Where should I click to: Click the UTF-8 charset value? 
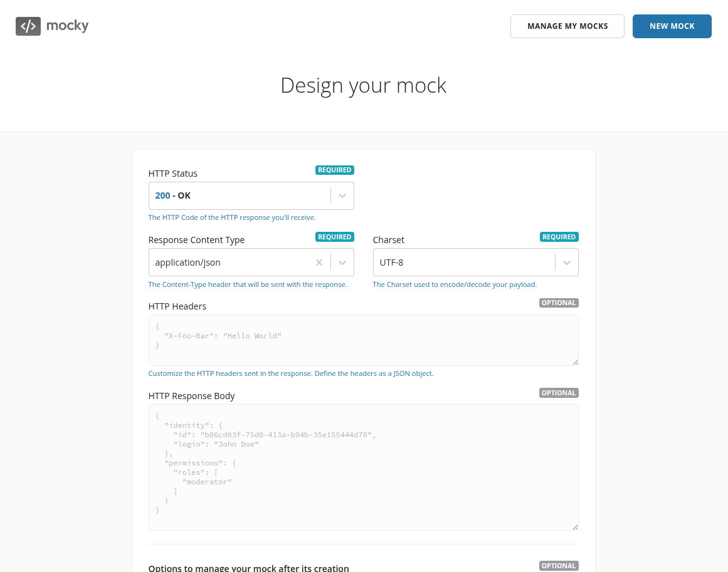coord(391,263)
